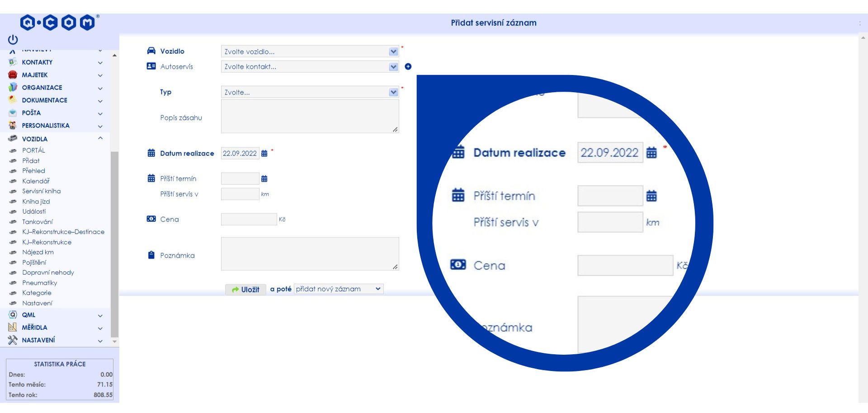
Task: Click the VOZIDLA car icon in sidebar
Action: point(13,139)
